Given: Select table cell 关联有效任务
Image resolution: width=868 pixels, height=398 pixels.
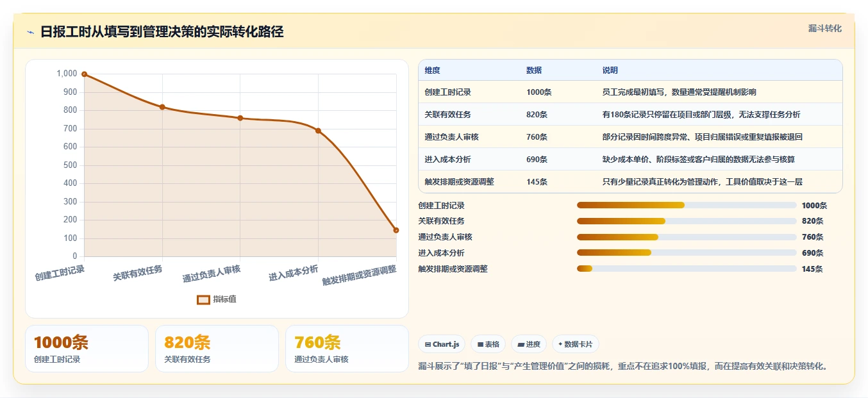Looking at the screenshot, I should (x=447, y=115).
